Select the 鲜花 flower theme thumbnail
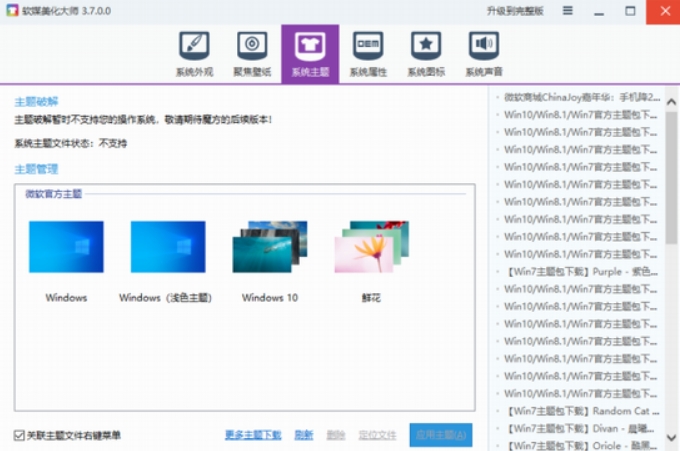This screenshot has height=451, width=680. [370, 247]
